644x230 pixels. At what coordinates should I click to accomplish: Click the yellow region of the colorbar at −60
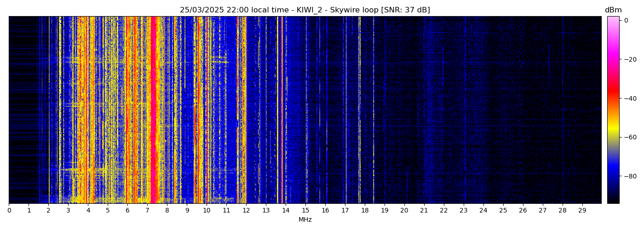tap(613, 137)
